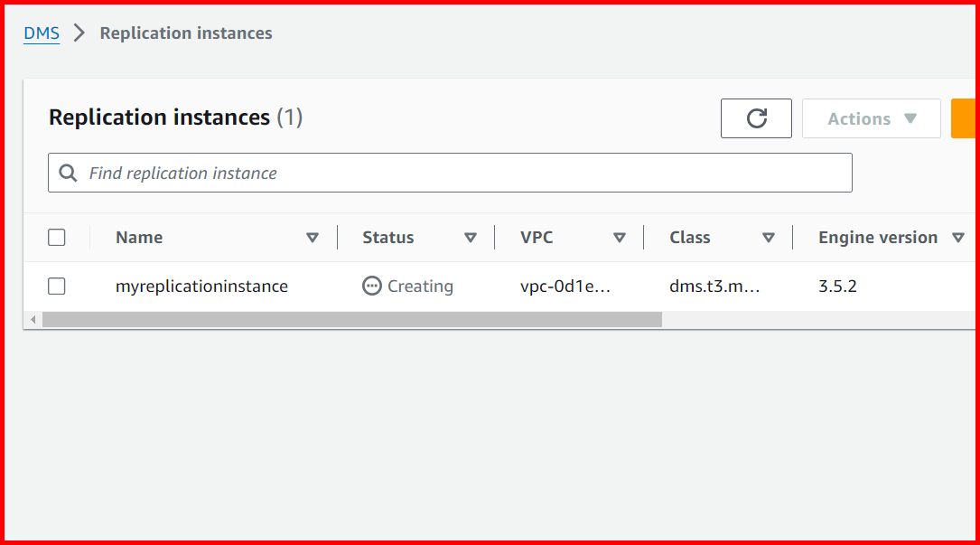Click the refresh icon to reload instances
This screenshot has height=545, width=980.
756,117
